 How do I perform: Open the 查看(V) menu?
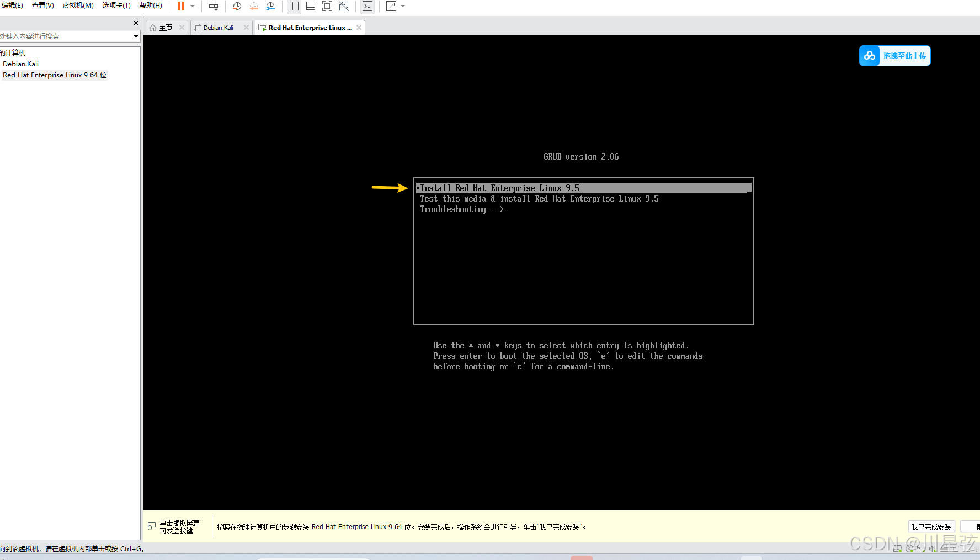pyautogui.click(x=43, y=6)
